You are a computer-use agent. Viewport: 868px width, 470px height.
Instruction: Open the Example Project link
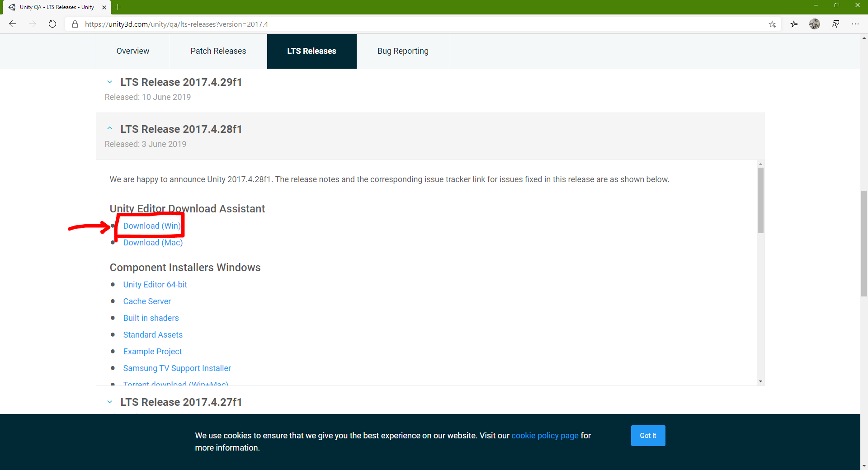[x=152, y=351]
